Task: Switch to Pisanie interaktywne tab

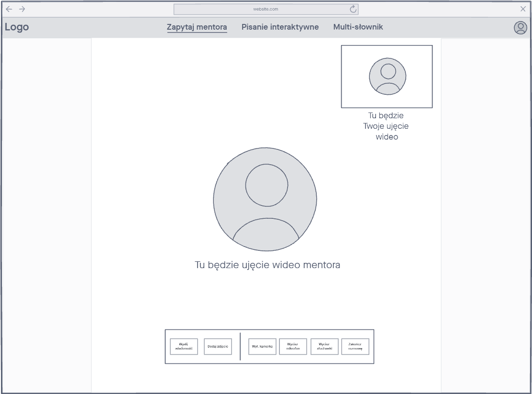Action: 280,27
